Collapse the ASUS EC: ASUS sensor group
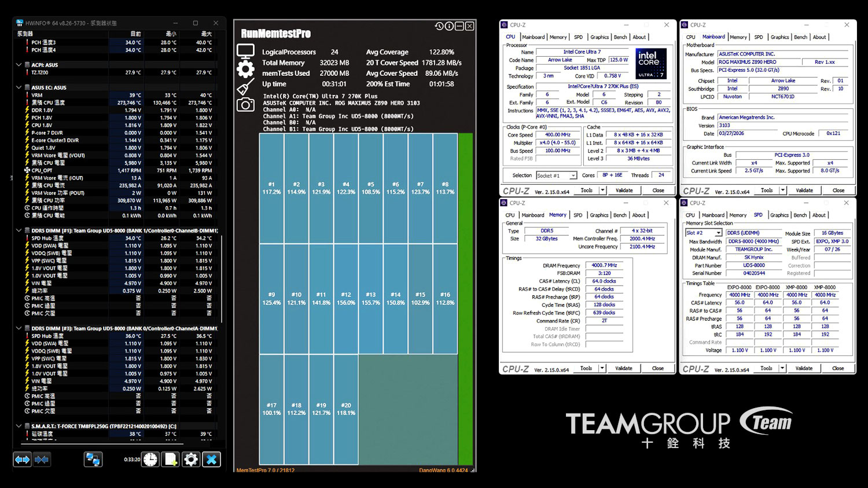The width and height of the screenshot is (868, 488). tap(19, 87)
